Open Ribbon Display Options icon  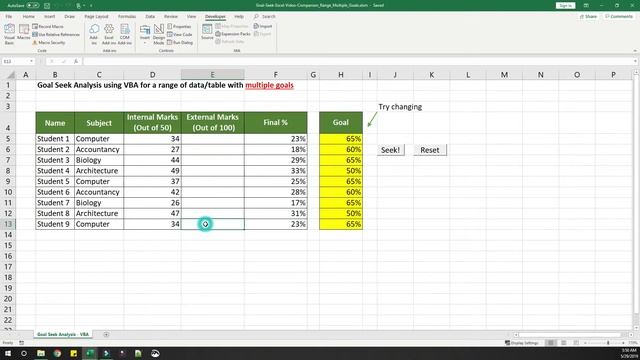(586, 6)
